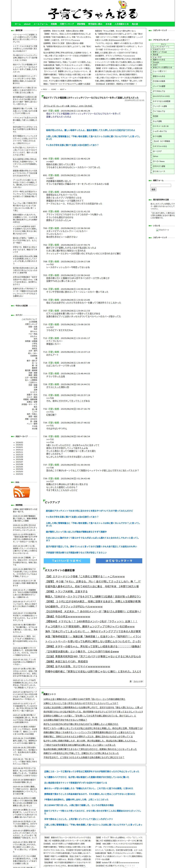Viewport: 186px width, 868px height.
Task: Select 月間ランキング in the navigation bar
Action: [67, 24]
